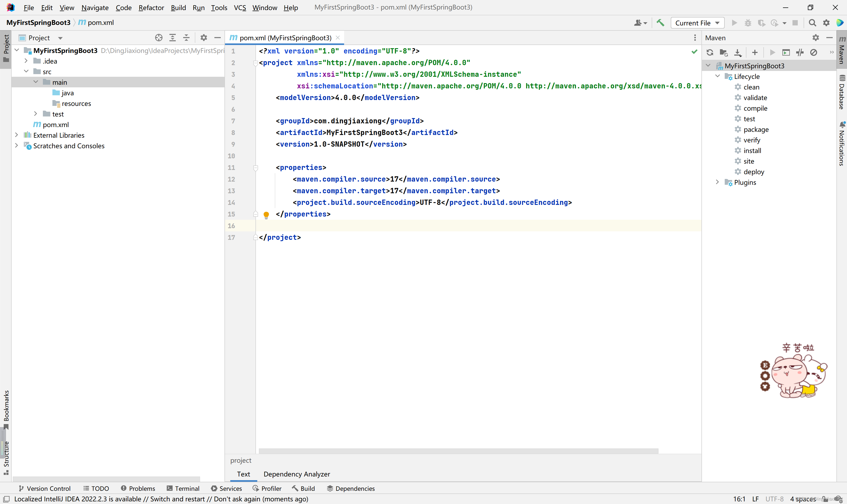This screenshot has height=504, width=847.
Task: Switch to Dependency Analyzer tab
Action: 296,474
